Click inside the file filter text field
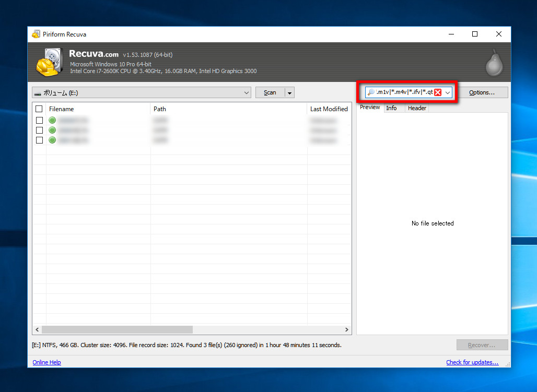 pos(404,92)
